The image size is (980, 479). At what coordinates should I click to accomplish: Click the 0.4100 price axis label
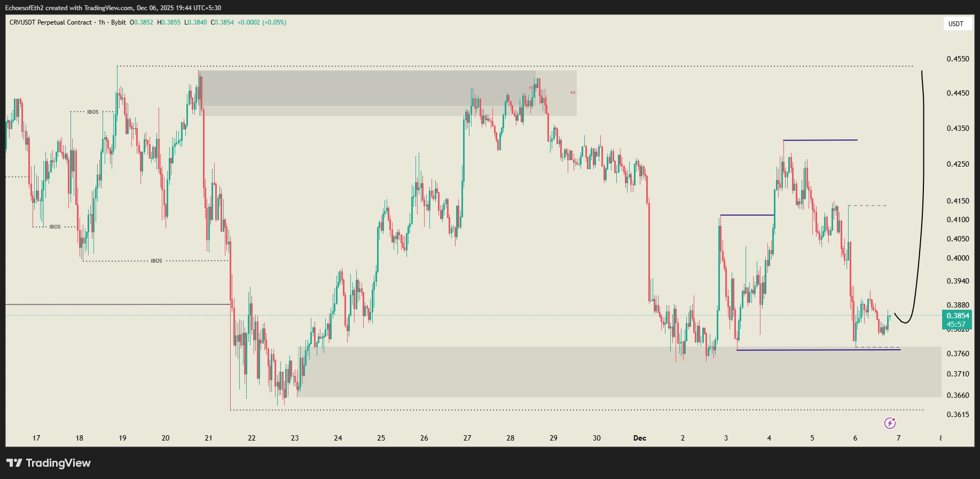[958, 219]
